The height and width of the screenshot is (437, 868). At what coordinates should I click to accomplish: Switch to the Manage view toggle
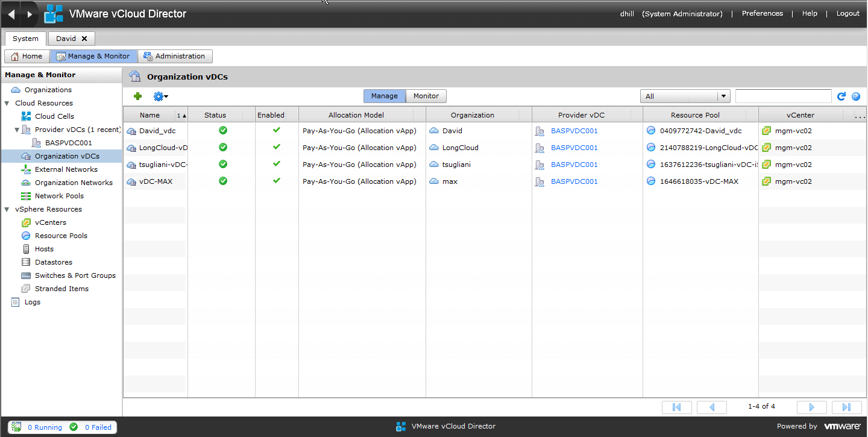[385, 96]
